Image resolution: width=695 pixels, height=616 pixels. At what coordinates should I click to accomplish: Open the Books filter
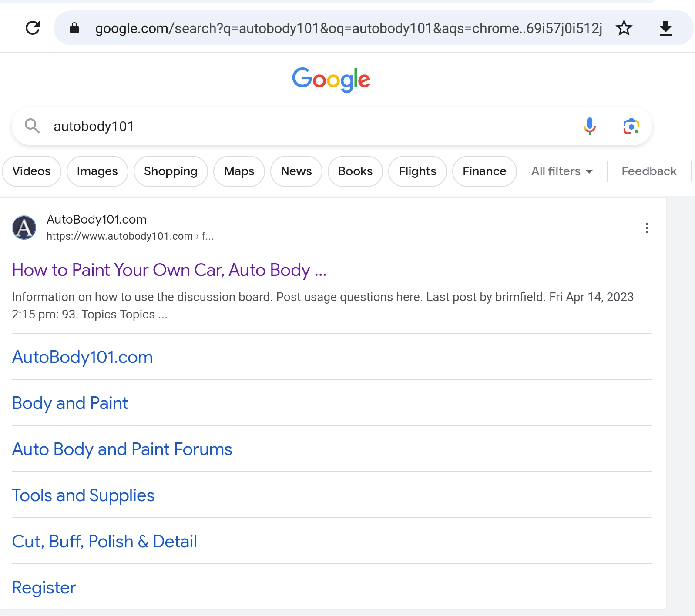pos(355,171)
